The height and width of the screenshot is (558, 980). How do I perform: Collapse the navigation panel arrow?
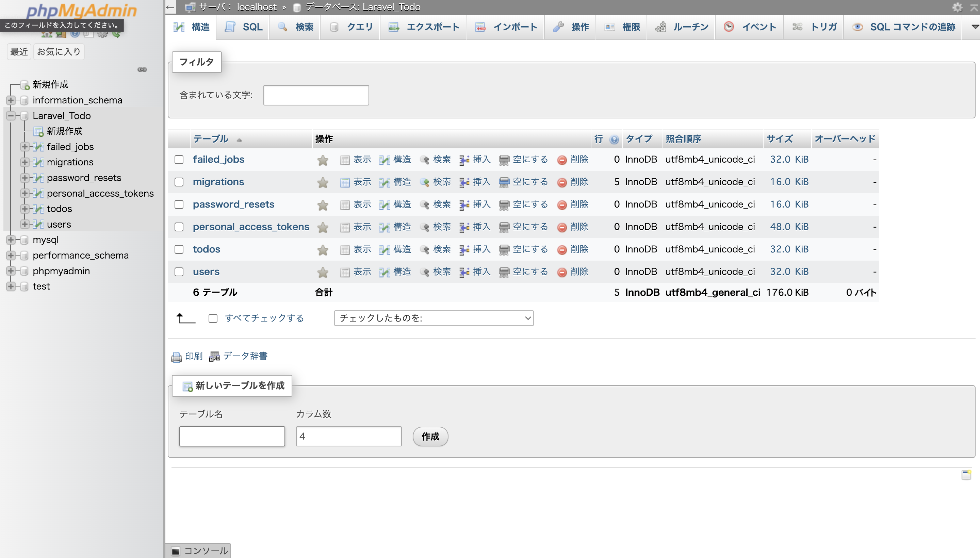point(170,7)
